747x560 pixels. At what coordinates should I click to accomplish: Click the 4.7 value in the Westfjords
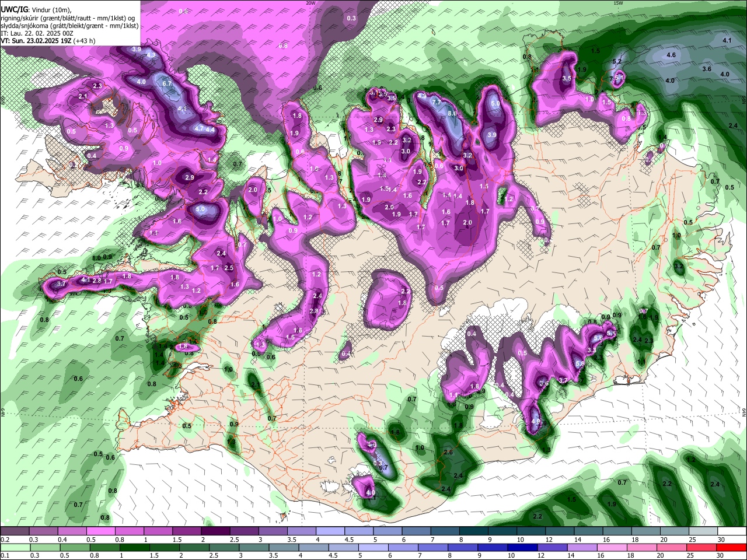199,128
